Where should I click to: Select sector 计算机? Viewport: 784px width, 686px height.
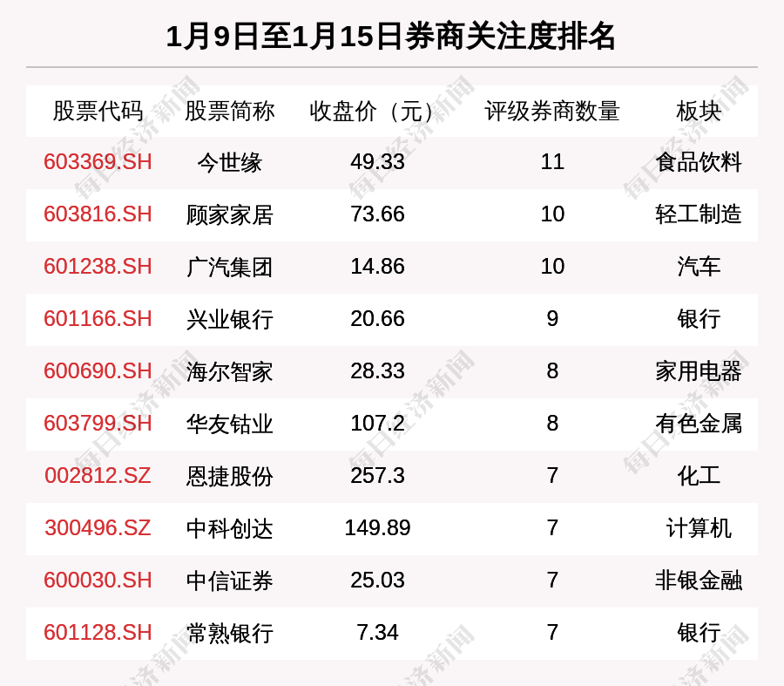click(699, 528)
